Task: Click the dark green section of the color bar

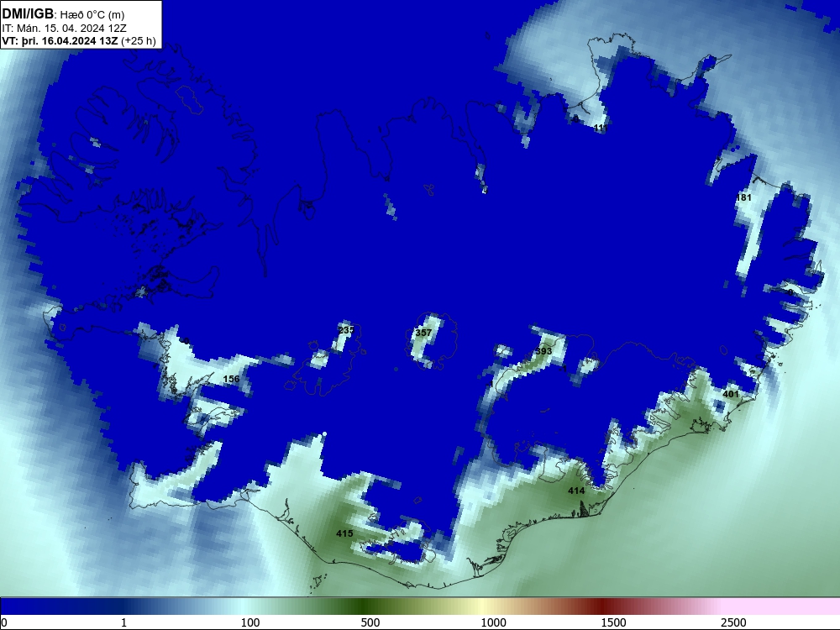Action: pos(365,606)
